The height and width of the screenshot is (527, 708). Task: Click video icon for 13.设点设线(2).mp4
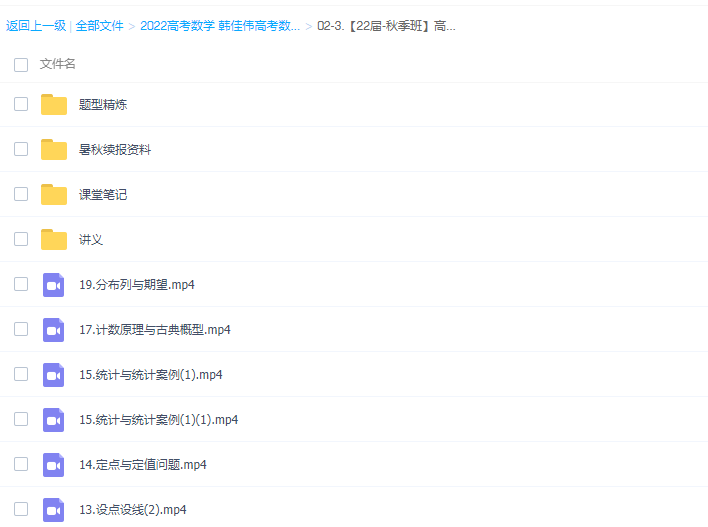(x=54, y=509)
